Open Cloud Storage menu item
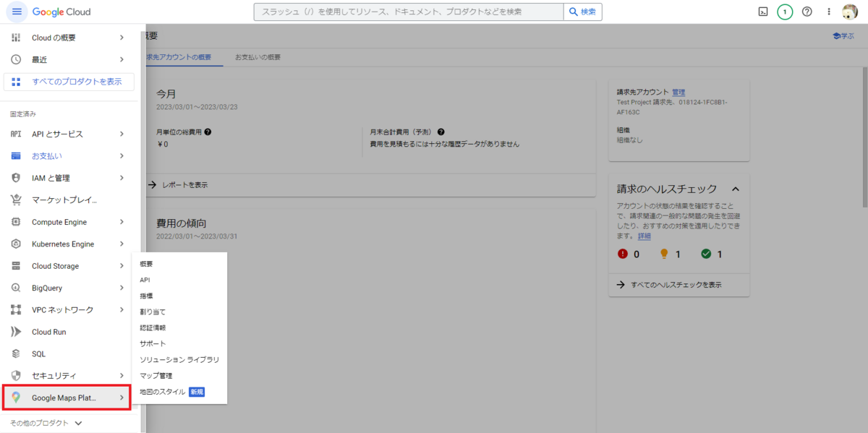 tap(69, 266)
